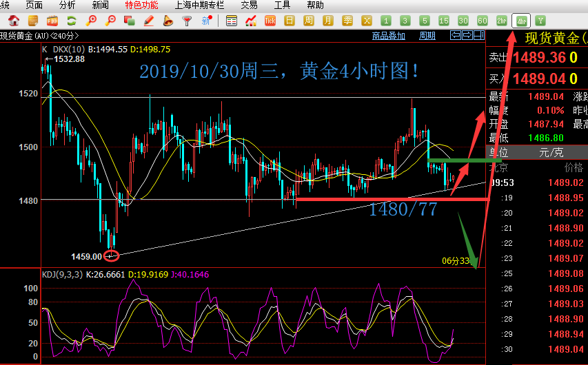Toggle the side panel layout button
This screenshot has height=365, width=588.
tap(479, 35)
